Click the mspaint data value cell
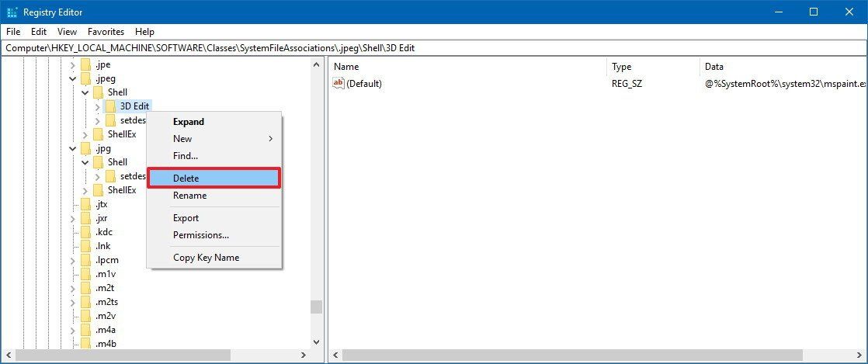The width and height of the screenshot is (868, 364). 785,84
